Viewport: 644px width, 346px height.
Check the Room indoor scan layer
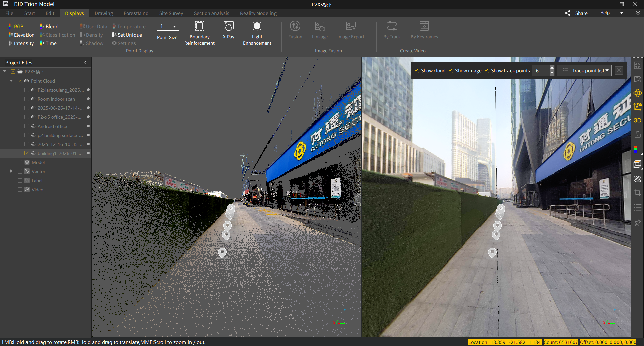coord(27,99)
